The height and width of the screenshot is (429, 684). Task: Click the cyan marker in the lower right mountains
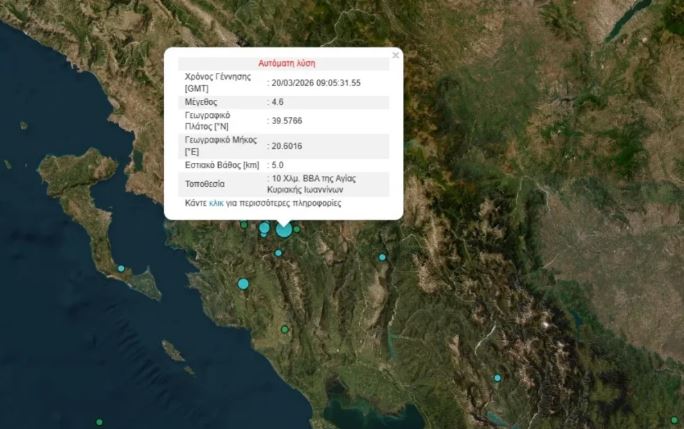(497, 378)
